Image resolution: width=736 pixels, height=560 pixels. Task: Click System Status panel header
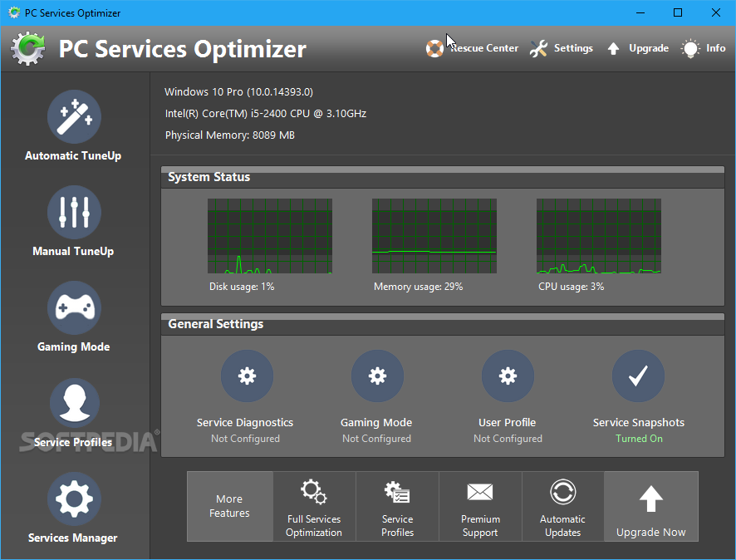(x=443, y=178)
